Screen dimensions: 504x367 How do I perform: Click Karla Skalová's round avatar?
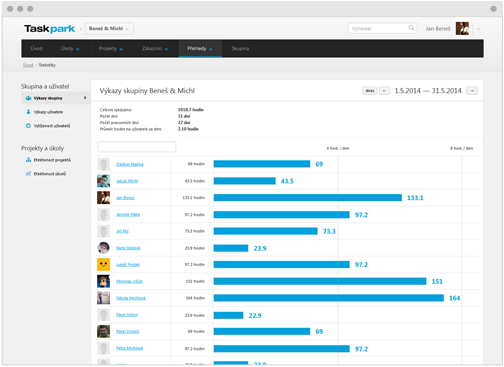pyautogui.click(x=103, y=248)
